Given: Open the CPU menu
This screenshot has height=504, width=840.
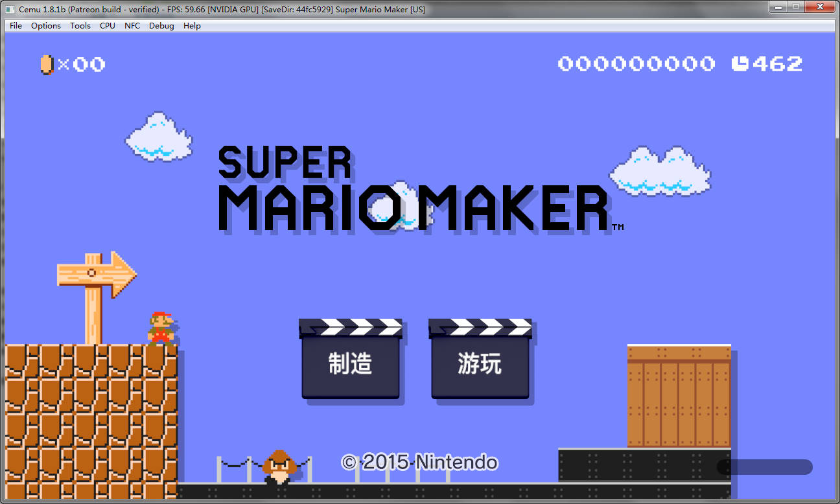Looking at the screenshot, I should [x=108, y=26].
